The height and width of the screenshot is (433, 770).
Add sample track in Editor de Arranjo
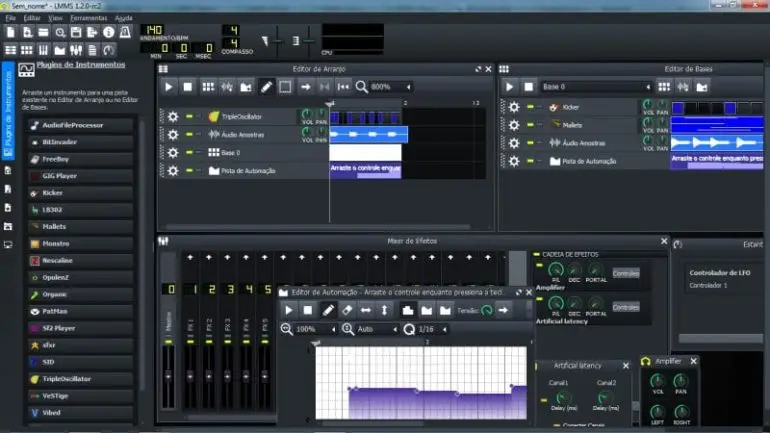(x=227, y=87)
